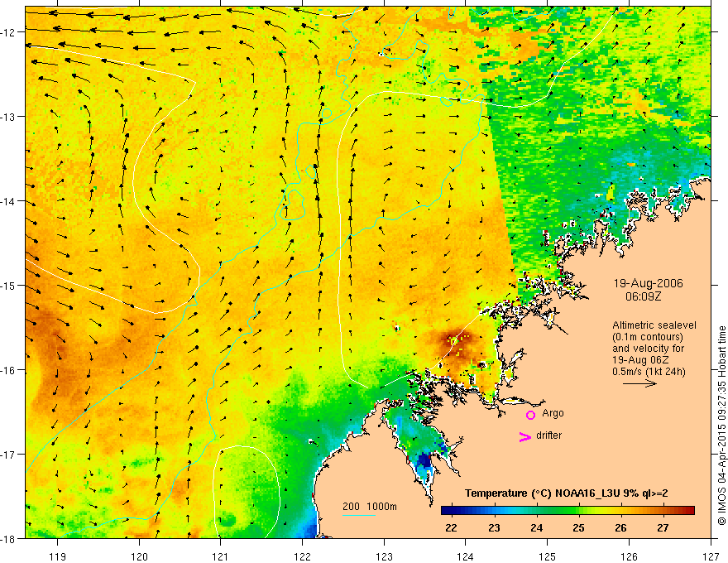Click the '200 1000m' depth contour label

[x=370, y=507]
